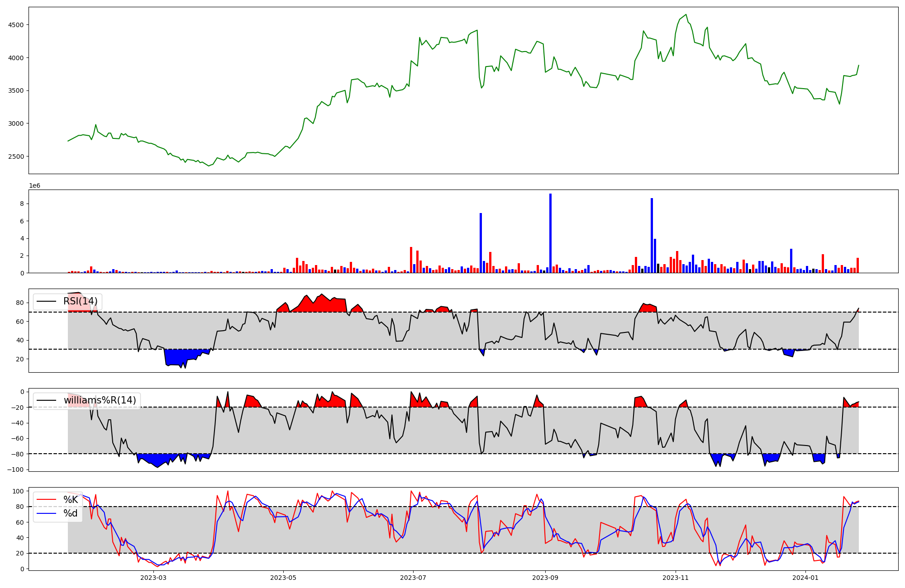The image size is (905, 588).
Task: Click the 2024-01 x-axis date label
Action: point(806,578)
